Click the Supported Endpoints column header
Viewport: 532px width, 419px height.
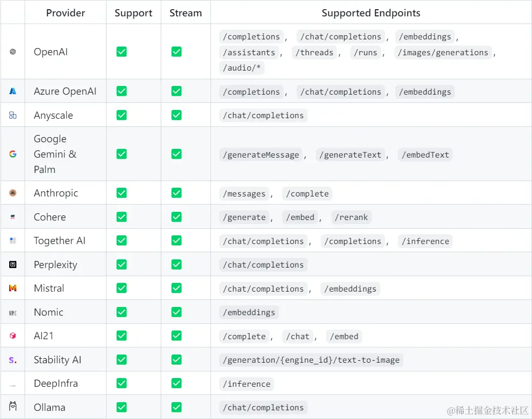[371, 13]
